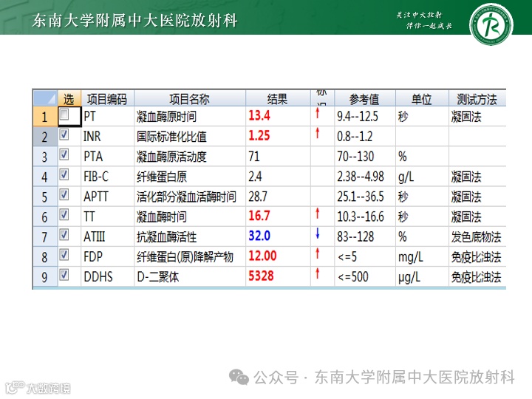Click the red up arrow in DDHS row

318,273
